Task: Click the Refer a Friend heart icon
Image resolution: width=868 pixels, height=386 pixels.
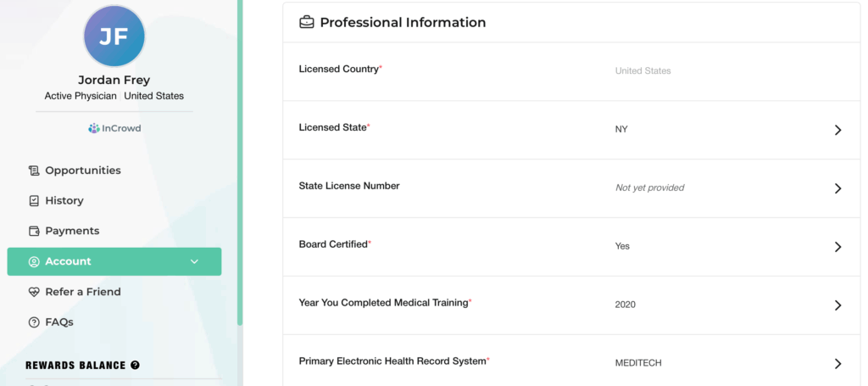Action: pos(34,292)
